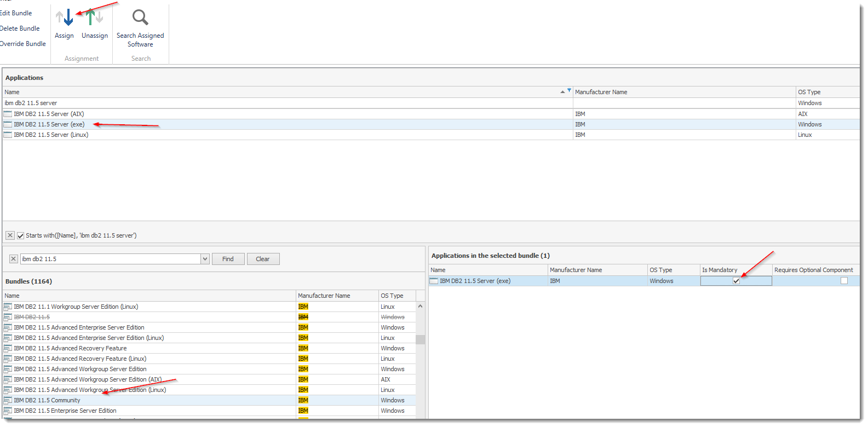Image resolution: width=868 pixels, height=427 pixels.
Task: Click bundle icon of IBM DB2 11.5 Advanced Recovery Feature (Linux)
Action: pos(8,359)
